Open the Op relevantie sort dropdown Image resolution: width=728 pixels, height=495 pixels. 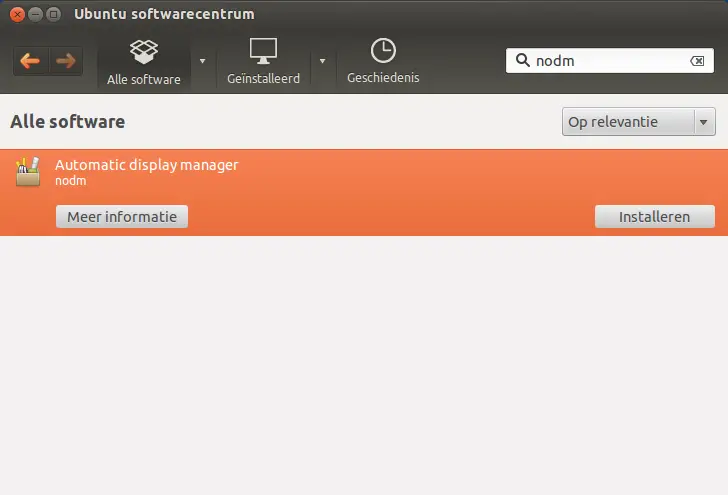pos(638,122)
